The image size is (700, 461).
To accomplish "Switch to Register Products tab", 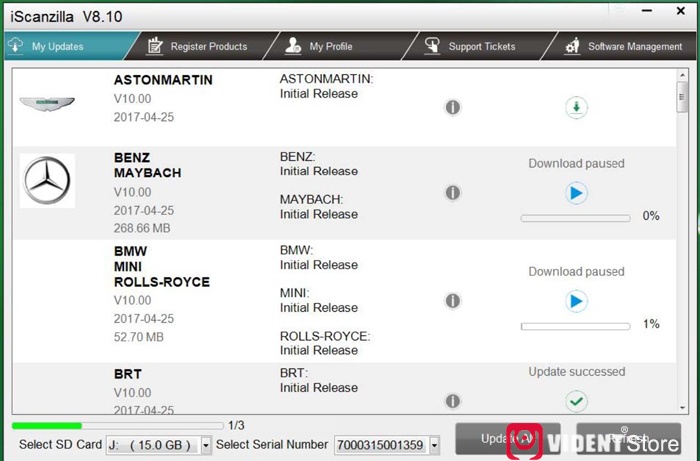I will tap(202, 46).
